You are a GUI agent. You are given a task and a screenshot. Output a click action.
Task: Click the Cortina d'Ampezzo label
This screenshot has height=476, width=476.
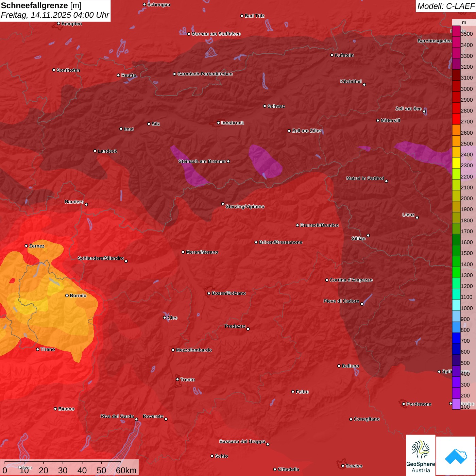tap(351, 280)
